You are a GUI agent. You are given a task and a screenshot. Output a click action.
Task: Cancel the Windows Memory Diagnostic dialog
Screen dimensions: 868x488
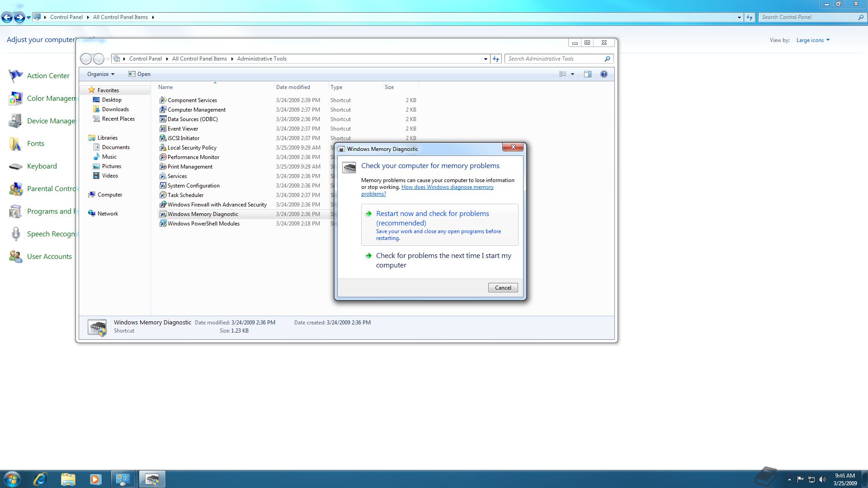click(x=503, y=288)
